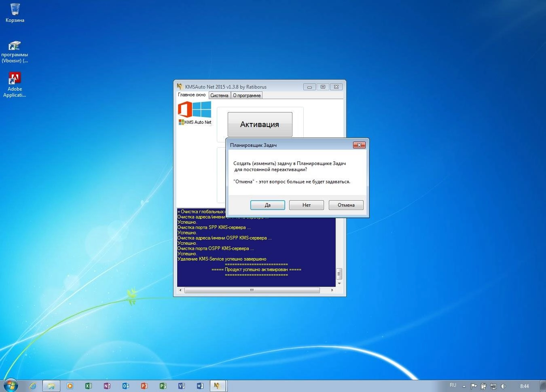Click KMSAuto title bar program icon

point(180,86)
